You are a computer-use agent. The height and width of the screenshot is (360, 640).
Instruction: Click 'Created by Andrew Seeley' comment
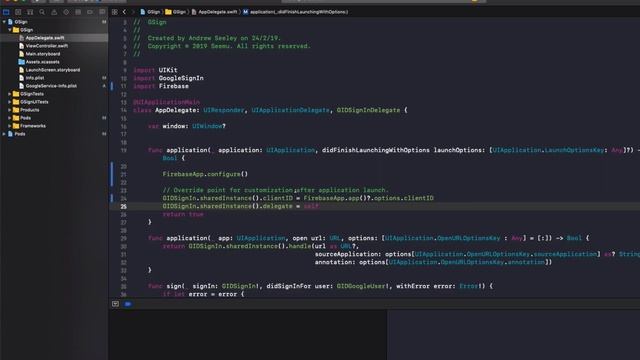(x=207, y=38)
